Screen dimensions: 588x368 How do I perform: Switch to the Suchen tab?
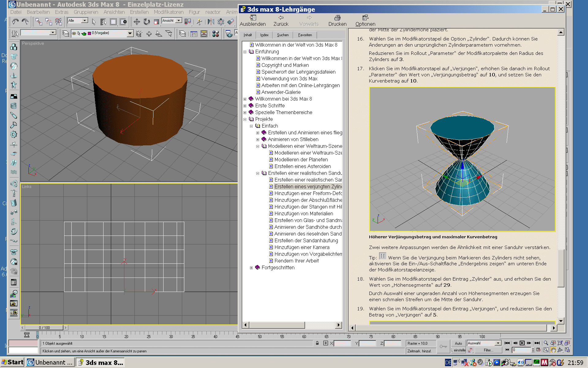pyautogui.click(x=283, y=35)
